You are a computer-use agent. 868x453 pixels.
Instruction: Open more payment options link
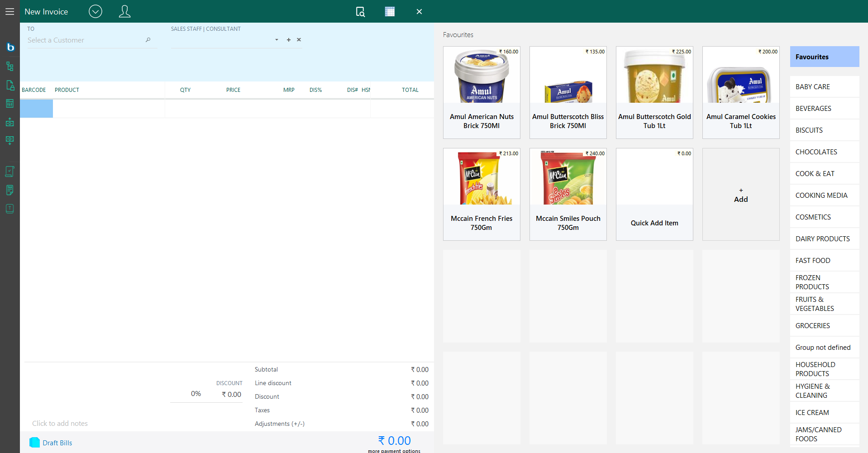pyautogui.click(x=394, y=451)
